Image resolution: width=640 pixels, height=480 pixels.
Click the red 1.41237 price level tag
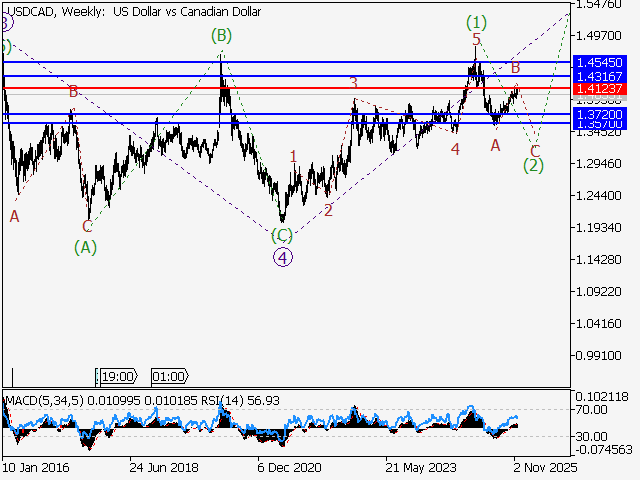tap(598, 90)
